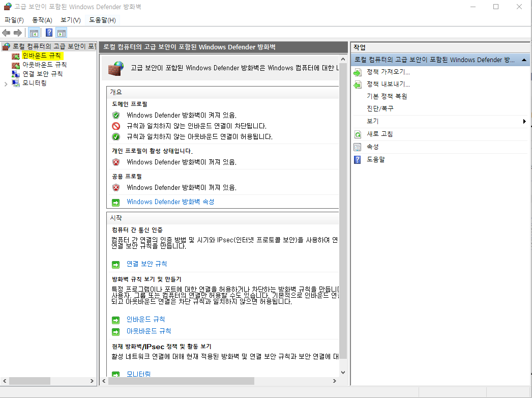Viewport: 532px width, 398px height.
Task: Click the 개인 프로필이 활성 상태입니다. heading
Action: click(x=153, y=151)
